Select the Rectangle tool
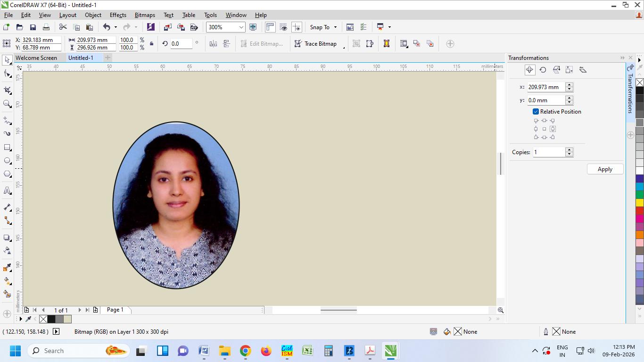This screenshot has width=644, height=362. click(7, 148)
